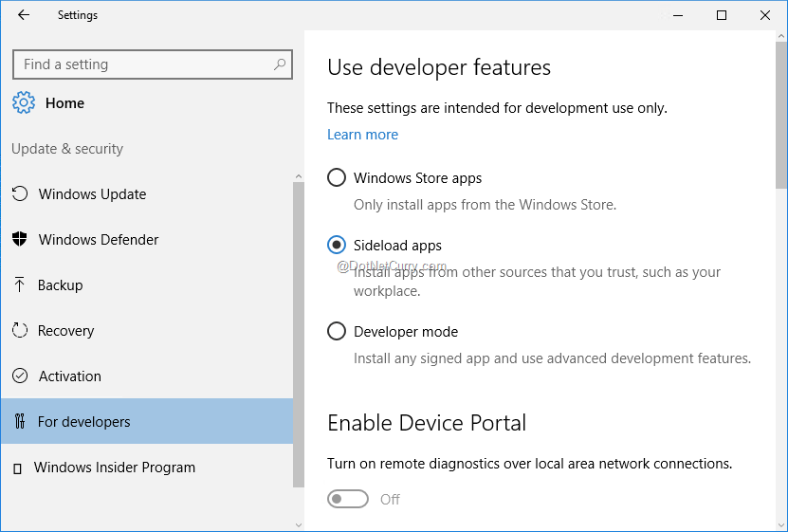Click the Windows Update refresh icon
Image resolution: width=788 pixels, height=532 pixels.
pyautogui.click(x=20, y=193)
